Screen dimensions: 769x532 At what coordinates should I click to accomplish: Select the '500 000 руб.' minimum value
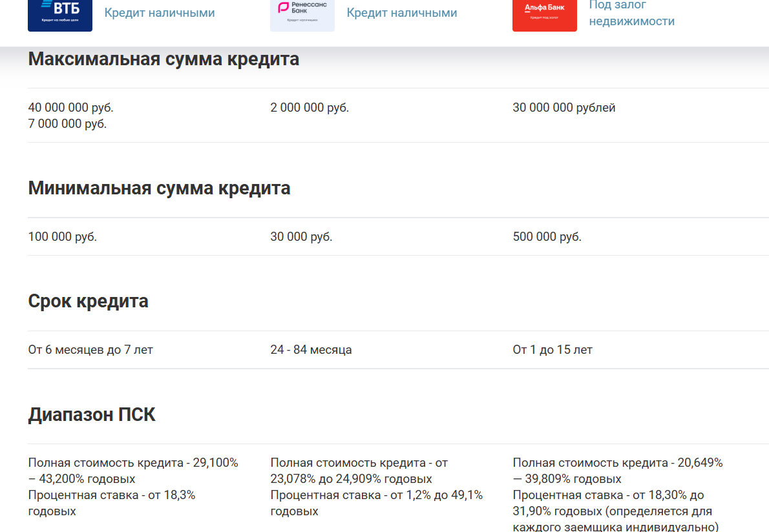[x=547, y=236]
